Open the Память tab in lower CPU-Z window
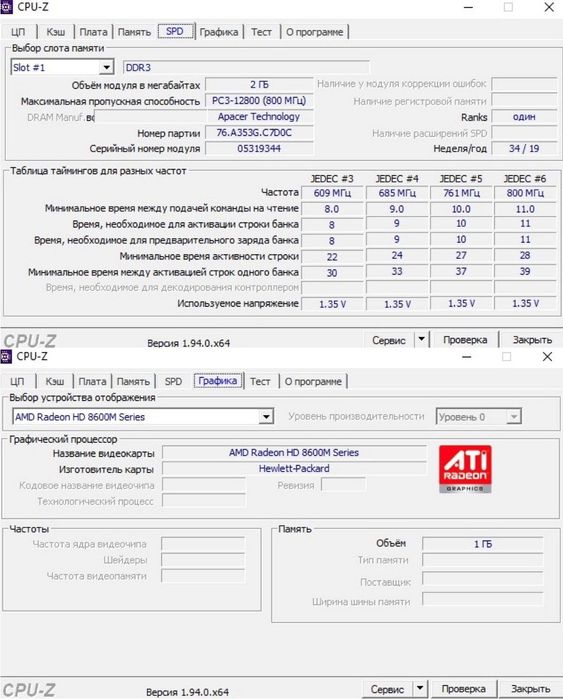Image resolution: width=563 pixels, height=699 pixels. pyautogui.click(x=133, y=382)
